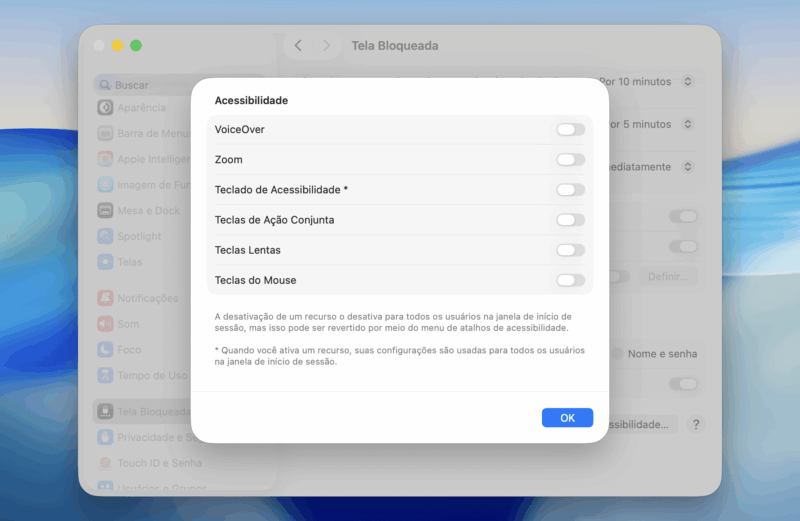Open the Imagem de Fundo icon
800x521 pixels.
(x=105, y=185)
